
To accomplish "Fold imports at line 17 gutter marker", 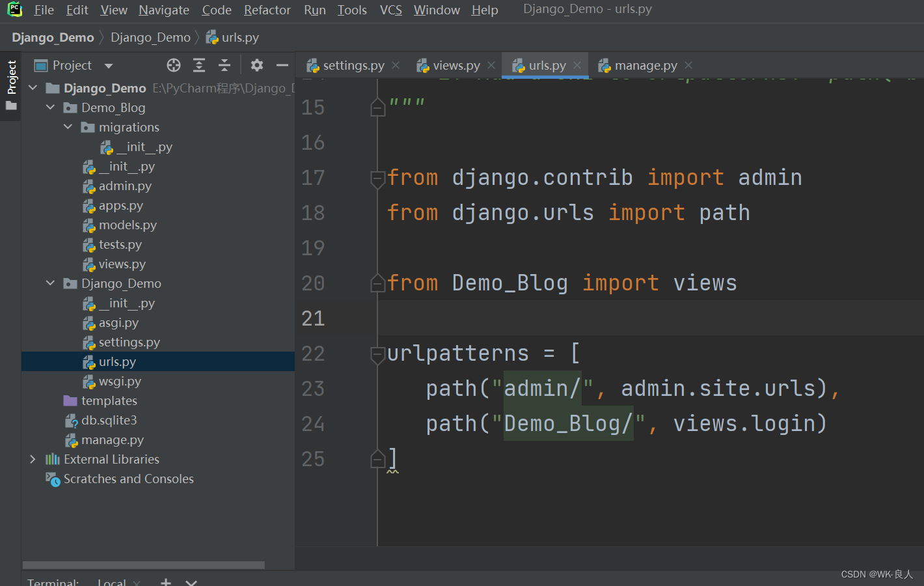I will 378,178.
